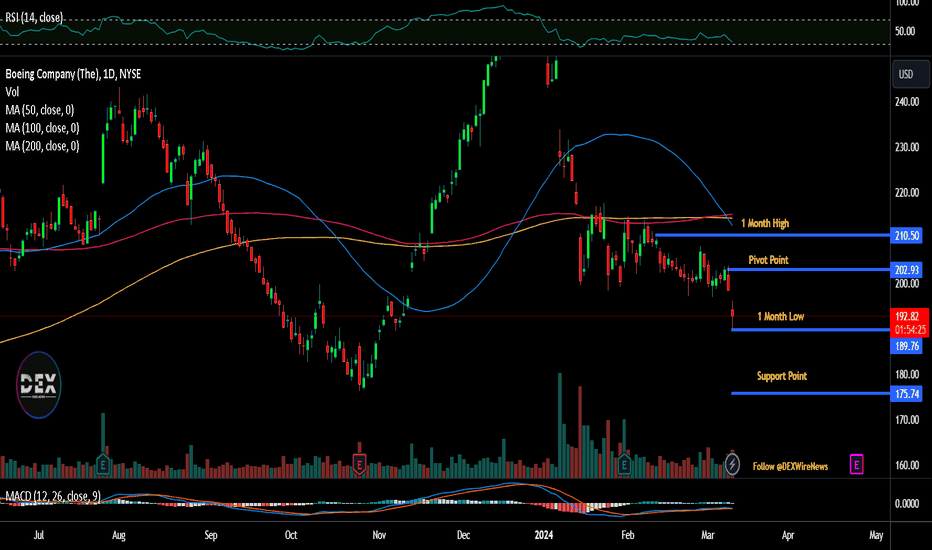Click the magenta upcoming earnings E marker
The width and height of the screenshot is (932, 550).
click(x=856, y=464)
